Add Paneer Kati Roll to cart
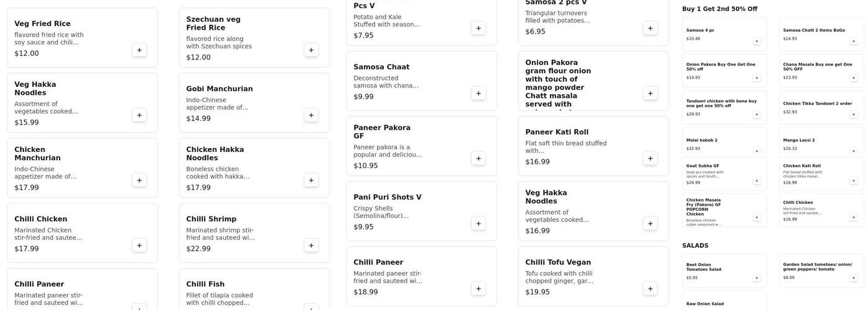Viewport: 868px width, 310px height. coord(650,159)
